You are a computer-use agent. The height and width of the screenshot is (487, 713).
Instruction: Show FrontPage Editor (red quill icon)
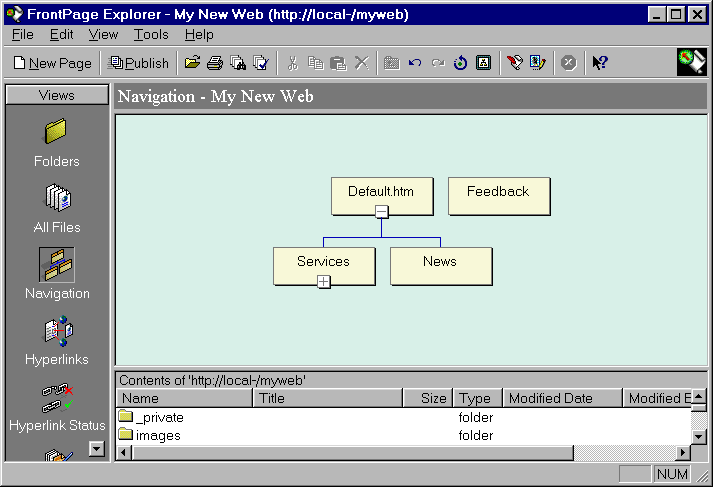[x=515, y=63]
